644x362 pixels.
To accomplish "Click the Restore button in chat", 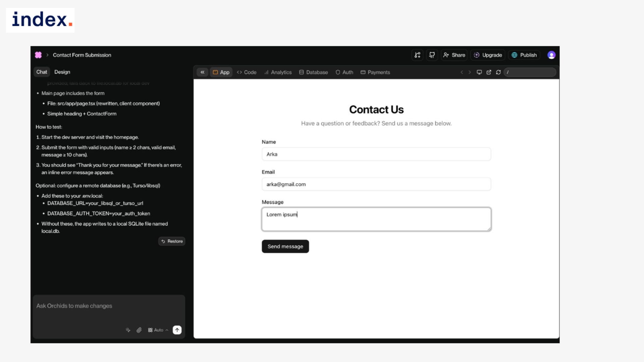I will tap(172, 241).
